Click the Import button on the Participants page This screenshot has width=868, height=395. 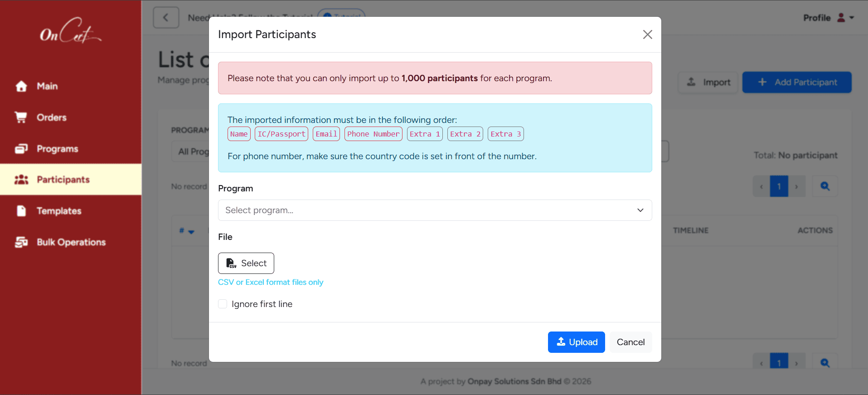(x=708, y=82)
